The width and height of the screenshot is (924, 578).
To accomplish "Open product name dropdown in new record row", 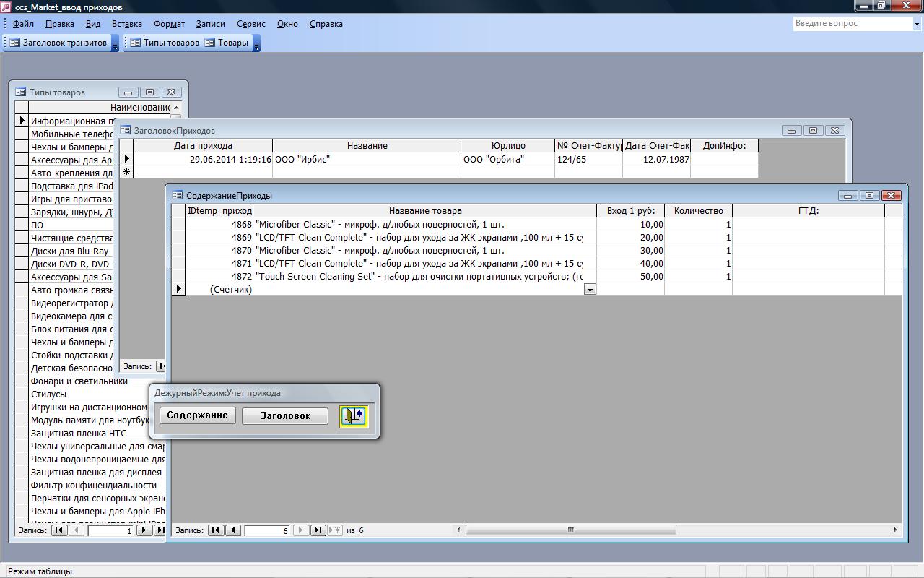I will coord(590,289).
